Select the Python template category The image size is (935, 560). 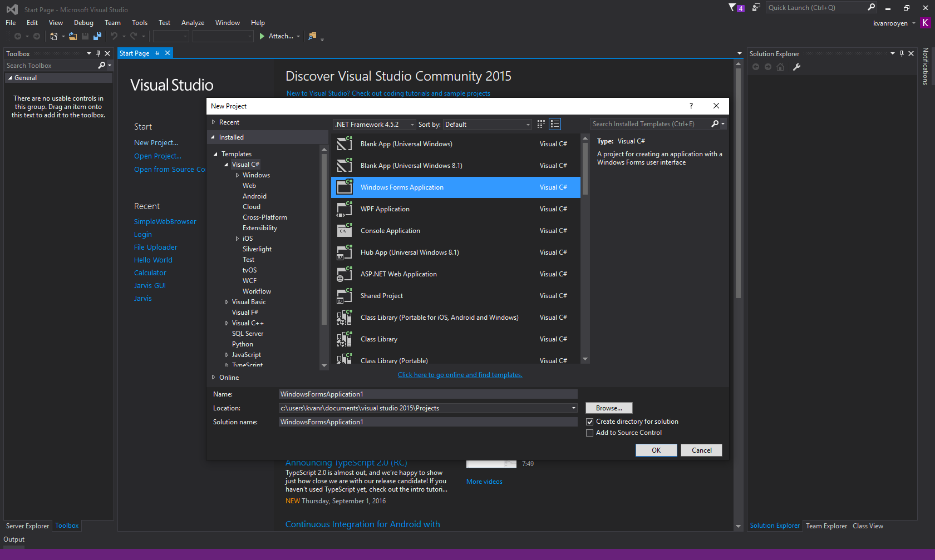[x=243, y=344]
